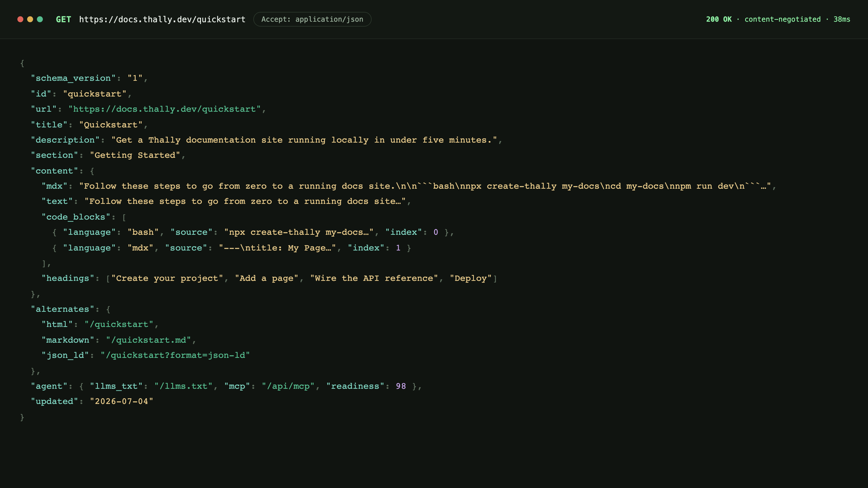This screenshot has height=488, width=868.
Task: Click the green maximize dot
Action: tap(40, 19)
